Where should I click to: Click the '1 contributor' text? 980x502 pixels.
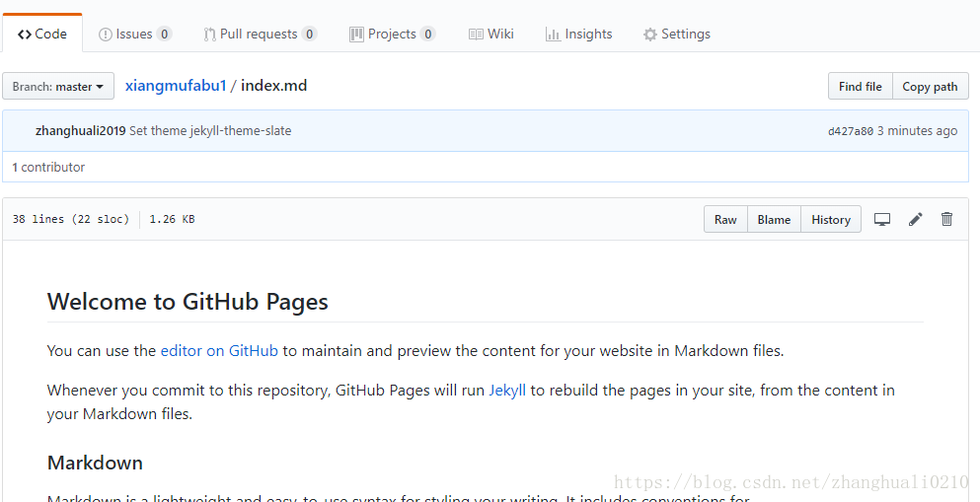(x=48, y=168)
